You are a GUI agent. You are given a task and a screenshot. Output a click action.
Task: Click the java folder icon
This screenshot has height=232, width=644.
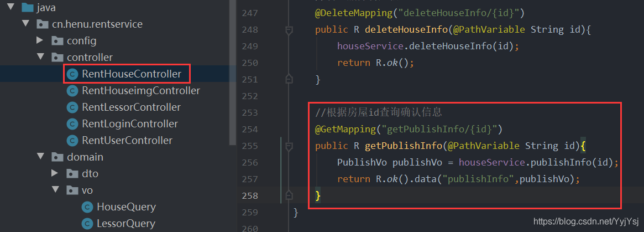click(x=27, y=7)
